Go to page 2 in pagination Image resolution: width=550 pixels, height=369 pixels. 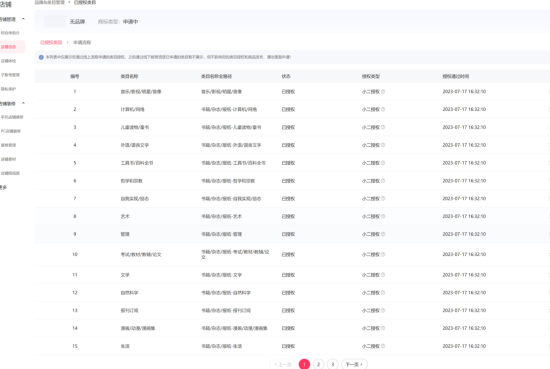[x=318, y=364]
